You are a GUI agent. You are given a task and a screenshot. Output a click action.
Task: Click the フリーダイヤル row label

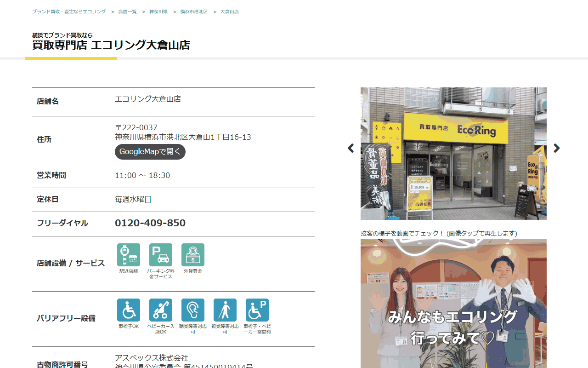(x=62, y=223)
